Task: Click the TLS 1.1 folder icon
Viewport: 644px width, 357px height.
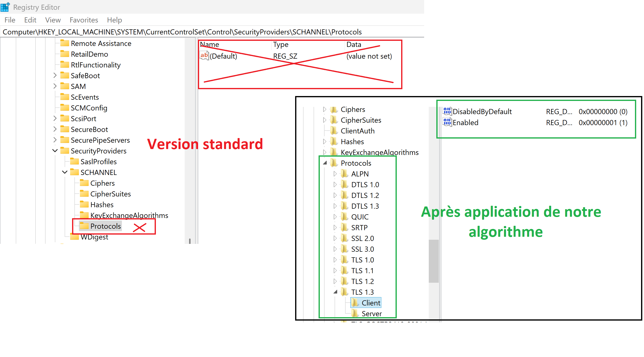Action: 344,270
